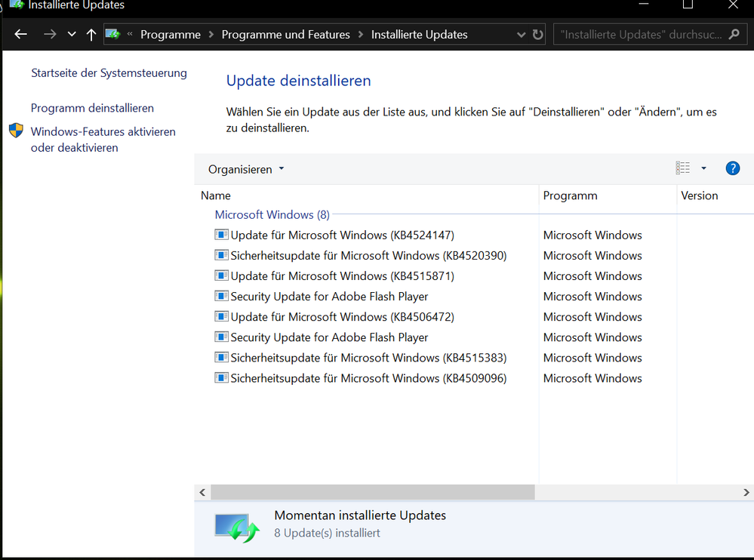Click the Up one level arrow
The image size is (754, 560).
pyautogui.click(x=91, y=35)
